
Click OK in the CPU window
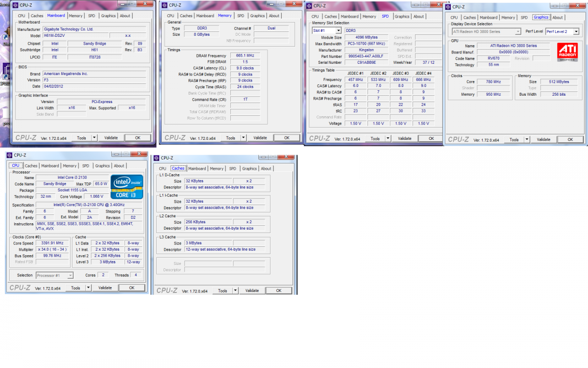[x=131, y=288]
